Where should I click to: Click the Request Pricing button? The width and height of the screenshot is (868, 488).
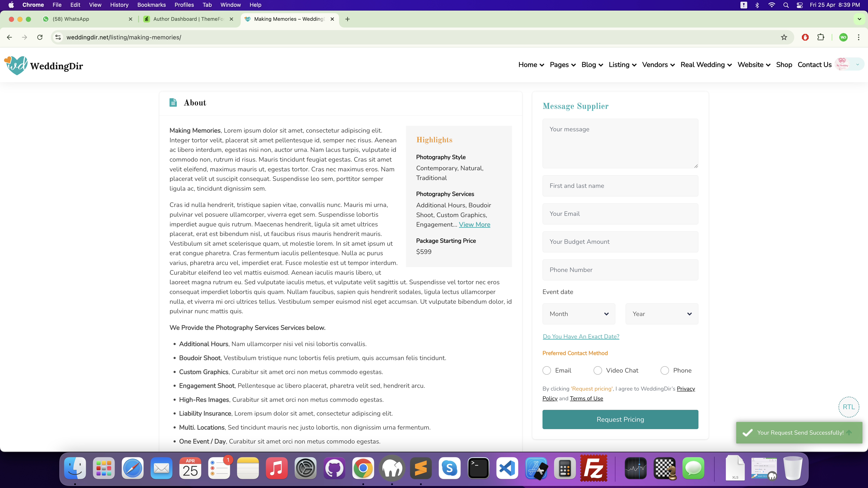(x=620, y=419)
